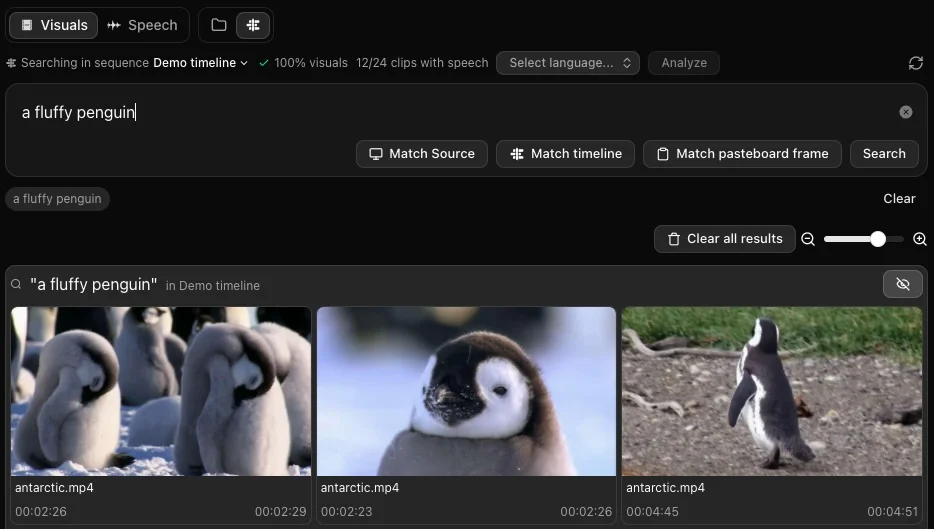Click Clear next to search history
The width and height of the screenshot is (934, 529).
click(899, 198)
